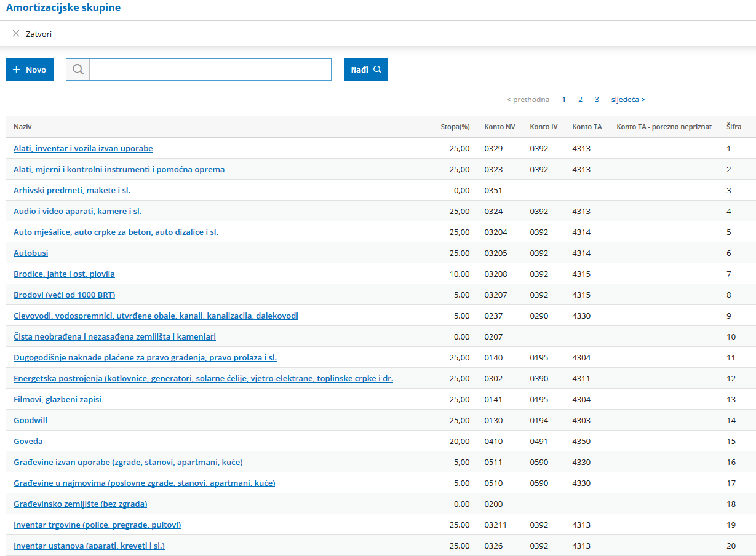Image resolution: width=756 pixels, height=556 pixels.
Task: Click the Konto NV column header
Action: pos(499,127)
